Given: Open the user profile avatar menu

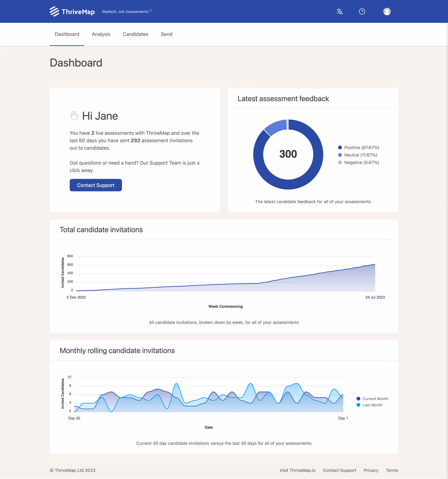Looking at the screenshot, I should pyautogui.click(x=387, y=12).
